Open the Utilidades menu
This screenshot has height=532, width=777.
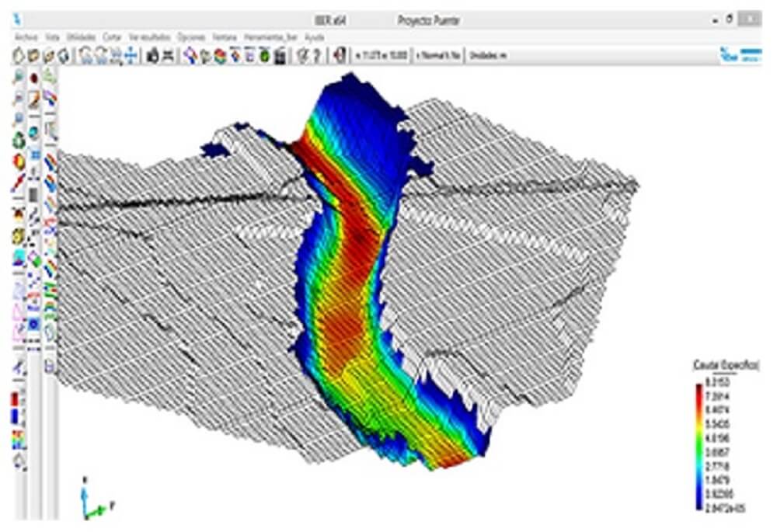82,37
